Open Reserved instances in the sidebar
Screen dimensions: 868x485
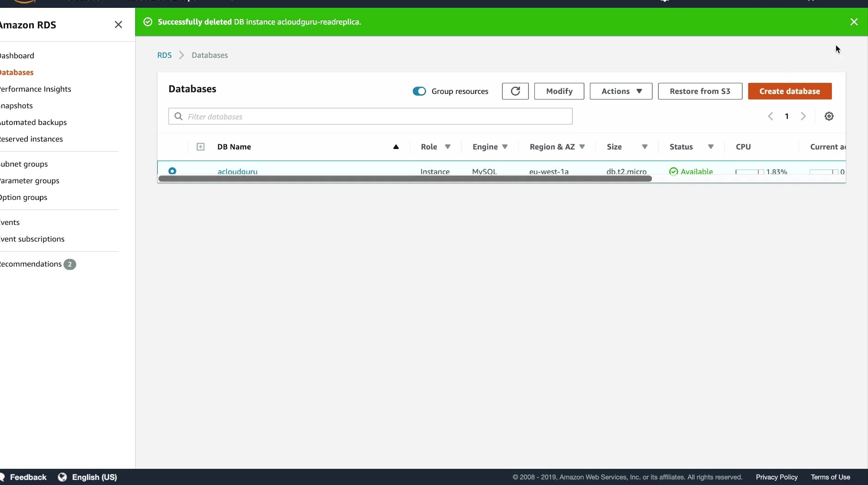(31, 139)
